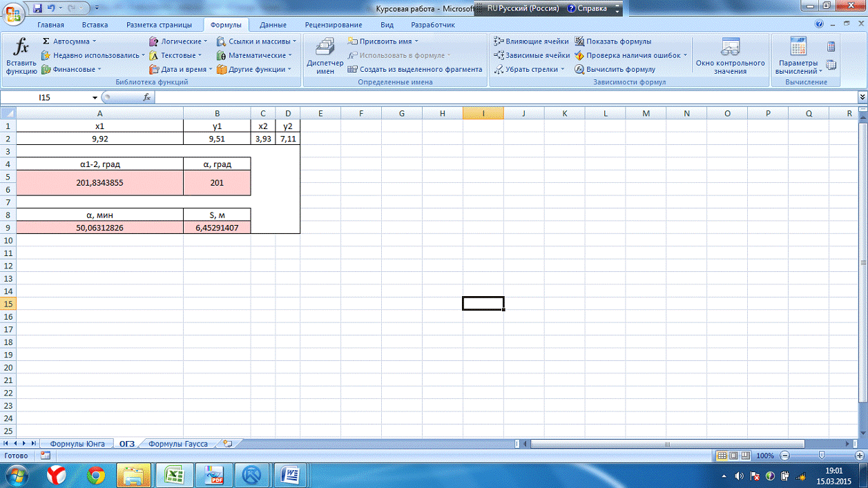Click Создать из выделенного фрагмента button
The image size is (868, 488).
[x=415, y=69]
